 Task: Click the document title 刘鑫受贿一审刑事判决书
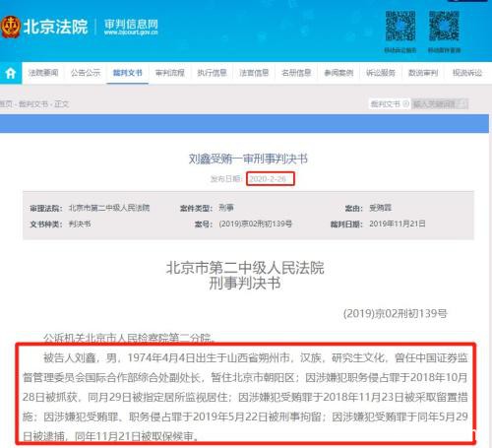click(x=248, y=159)
